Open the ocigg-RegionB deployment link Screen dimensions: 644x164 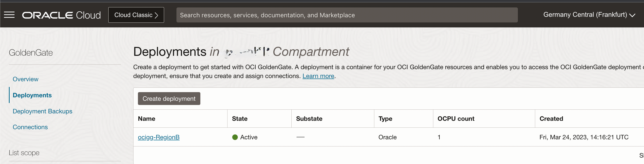click(159, 137)
